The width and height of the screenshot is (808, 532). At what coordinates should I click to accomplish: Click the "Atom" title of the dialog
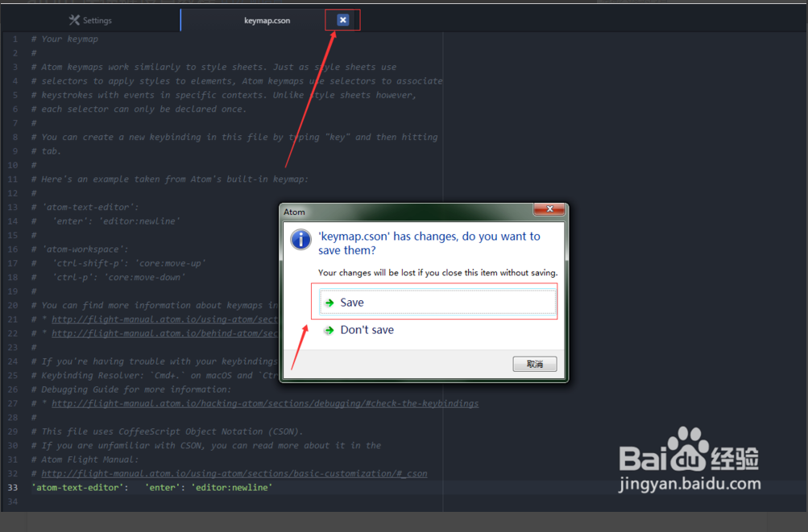(294, 212)
